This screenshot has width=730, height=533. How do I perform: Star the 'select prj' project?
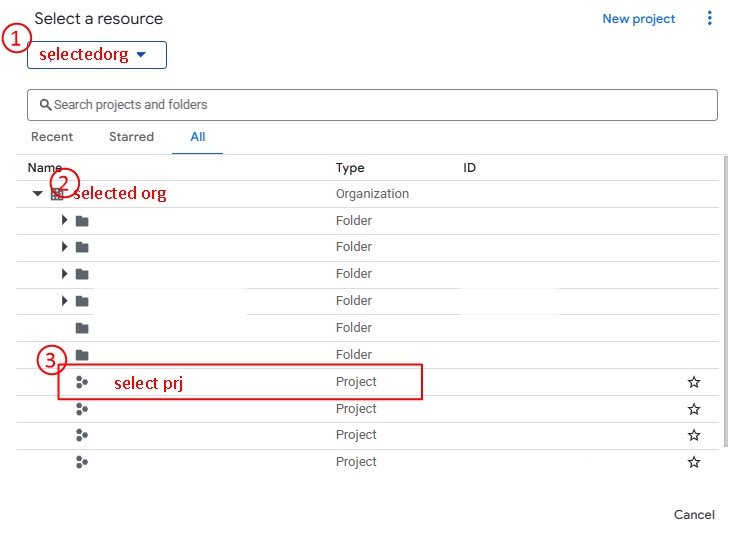[x=694, y=382]
